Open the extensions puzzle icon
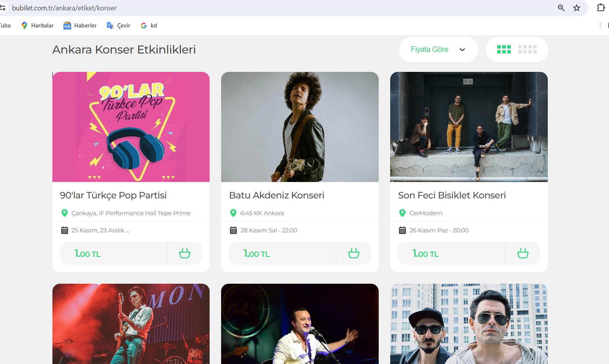 (x=601, y=8)
